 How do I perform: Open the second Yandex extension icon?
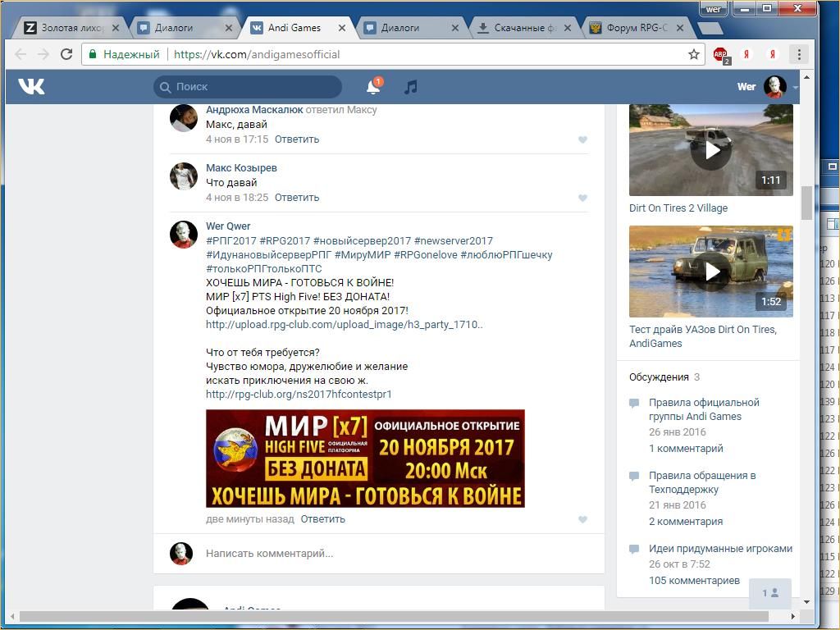tap(772, 54)
